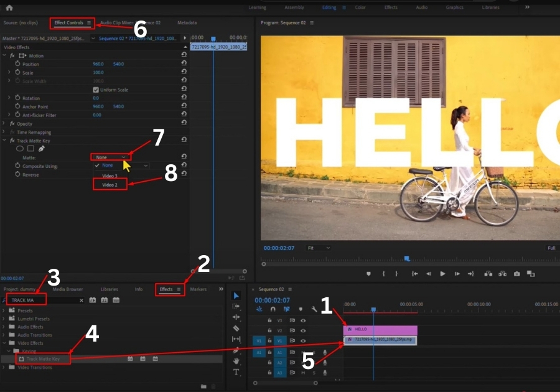Expand the Time Remapping effect
This screenshot has width=560, height=392.
coord(4,132)
